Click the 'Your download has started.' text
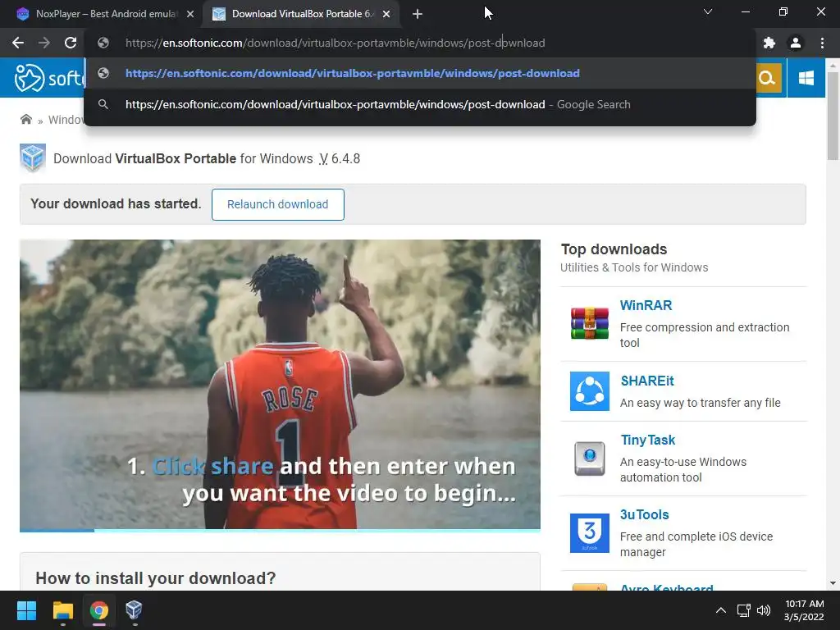This screenshot has height=630, width=840. pyautogui.click(x=116, y=203)
